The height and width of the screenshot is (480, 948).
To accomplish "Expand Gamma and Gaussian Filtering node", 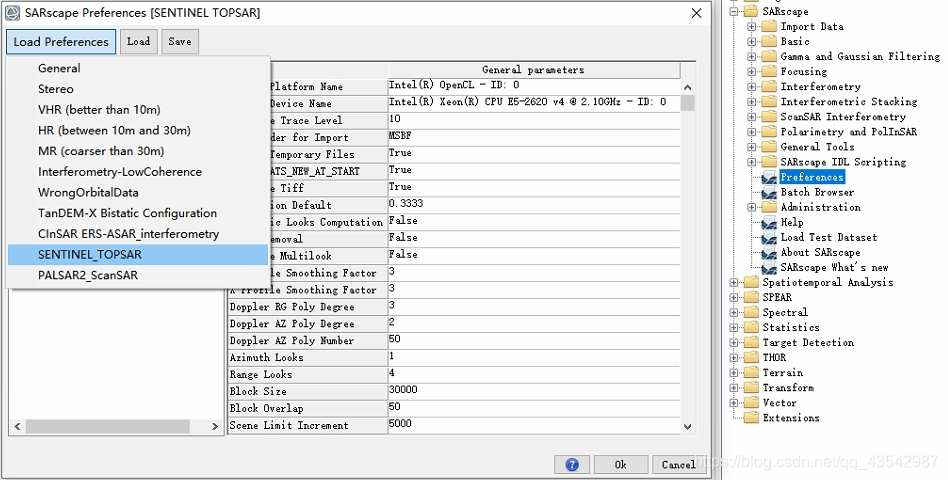I will click(752, 57).
